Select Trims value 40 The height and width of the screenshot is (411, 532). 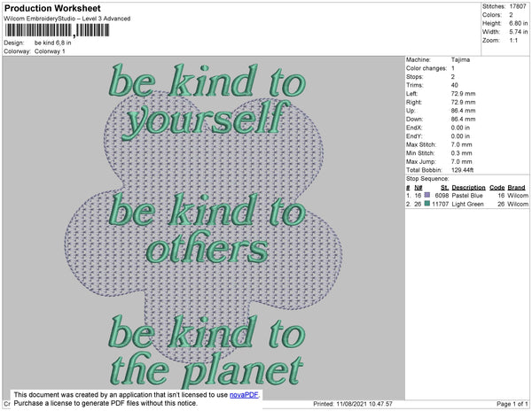click(455, 85)
